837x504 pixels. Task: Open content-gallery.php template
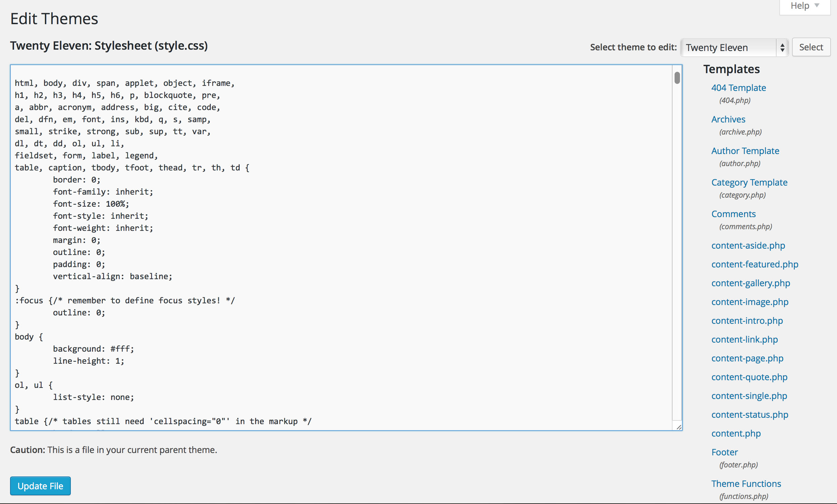tap(750, 283)
